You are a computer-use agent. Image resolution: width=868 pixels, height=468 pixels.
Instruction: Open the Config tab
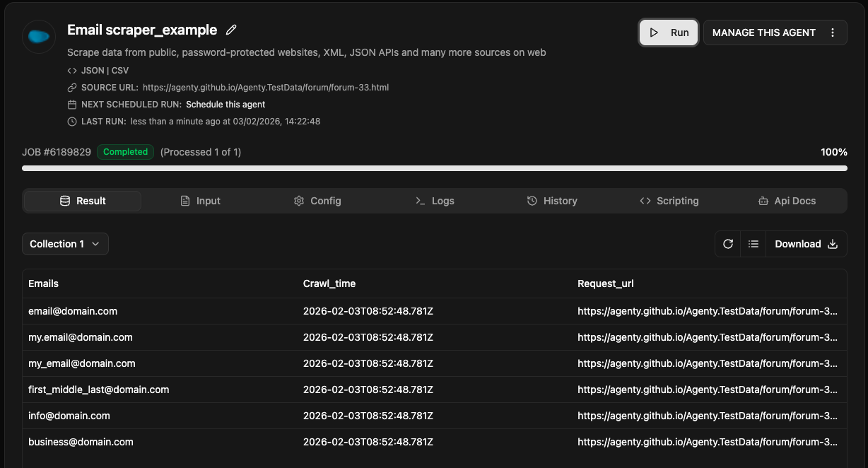click(317, 201)
